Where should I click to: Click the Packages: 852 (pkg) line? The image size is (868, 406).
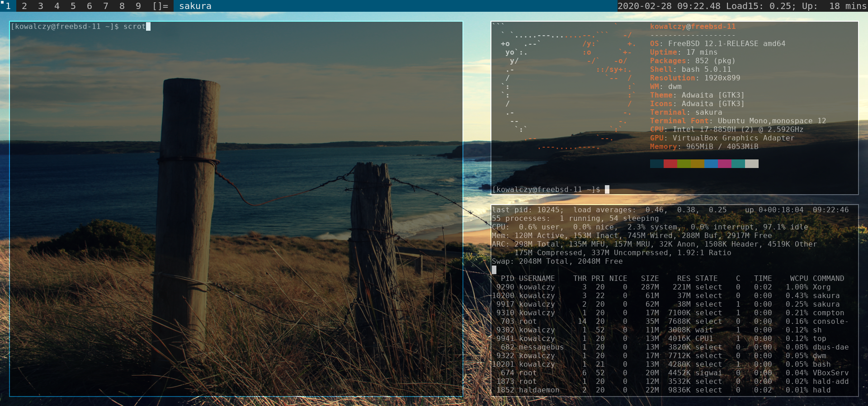(x=693, y=61)
